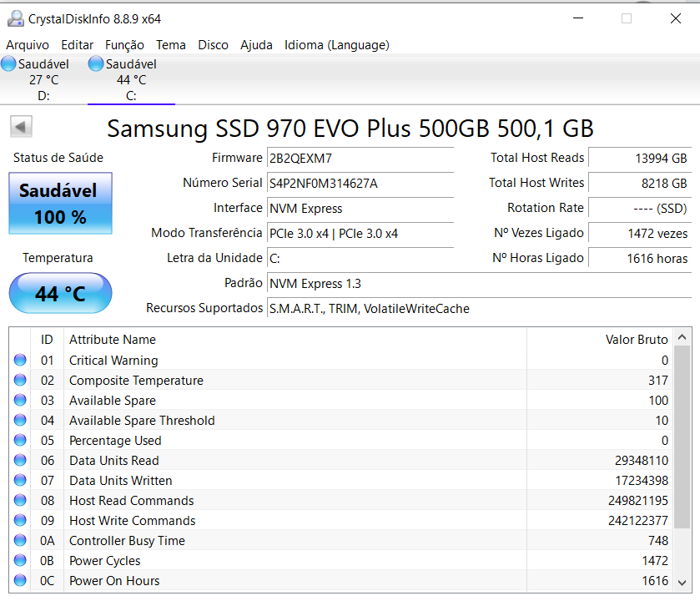Click the Recursos Suportados field

(480, 309)
